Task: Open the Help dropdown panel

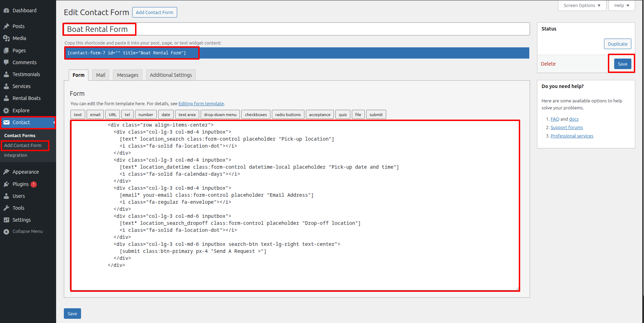Action: pyautogui.click(x=622, y=6)
